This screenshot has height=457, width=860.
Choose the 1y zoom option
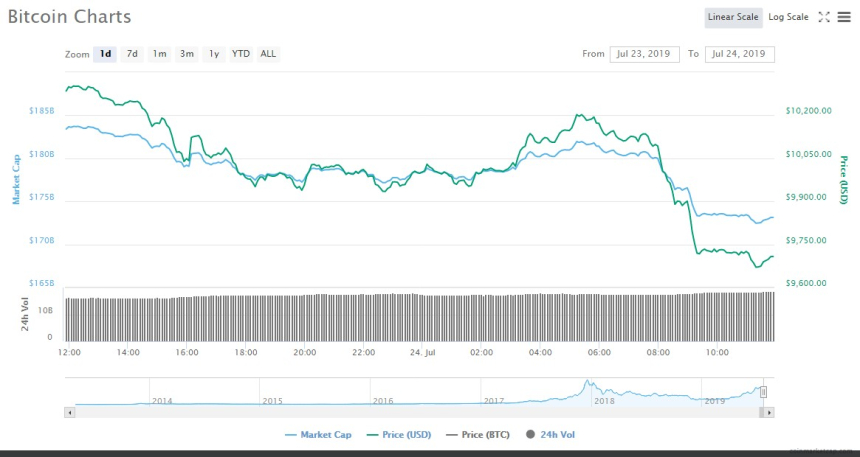(213, 54)
